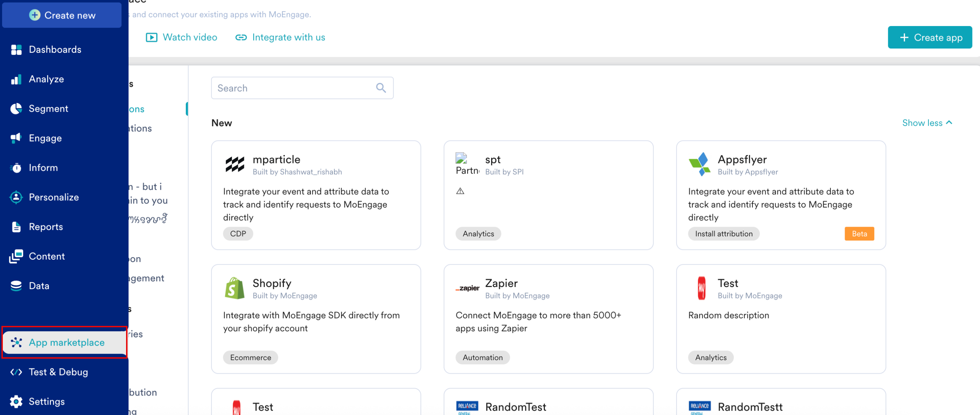Click the Engage megaphone icon
The width and height of the screenshot is (980, 415).
[x=16, y=138]
